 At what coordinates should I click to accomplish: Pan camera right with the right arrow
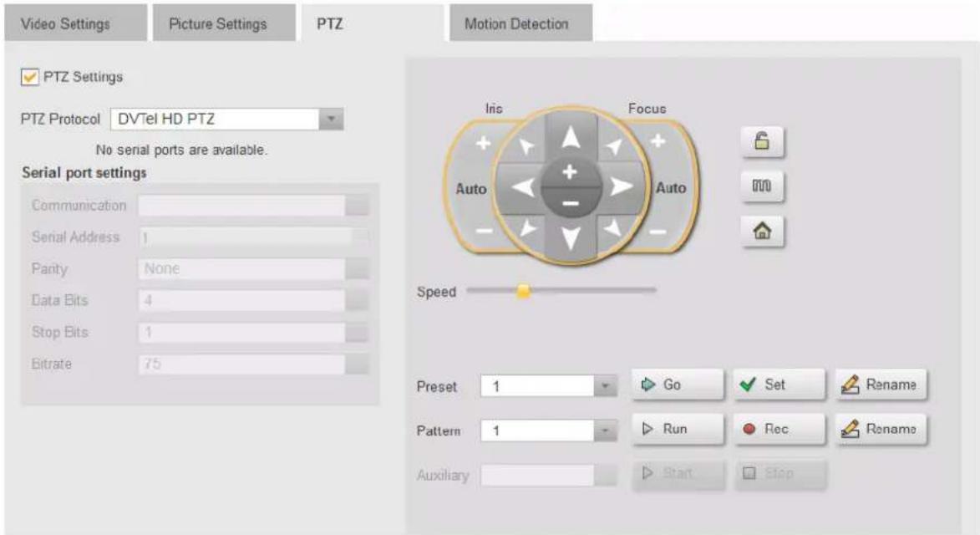[x=620, y=186]
